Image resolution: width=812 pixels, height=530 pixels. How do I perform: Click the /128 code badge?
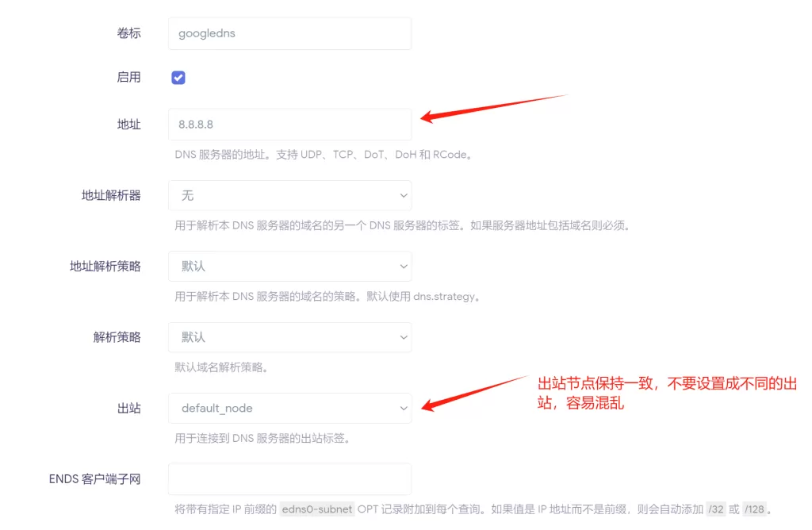(754, 509)
